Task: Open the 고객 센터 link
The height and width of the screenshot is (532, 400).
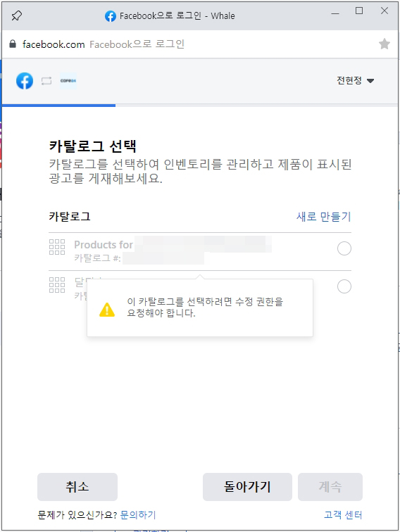Action: [343, 514]
